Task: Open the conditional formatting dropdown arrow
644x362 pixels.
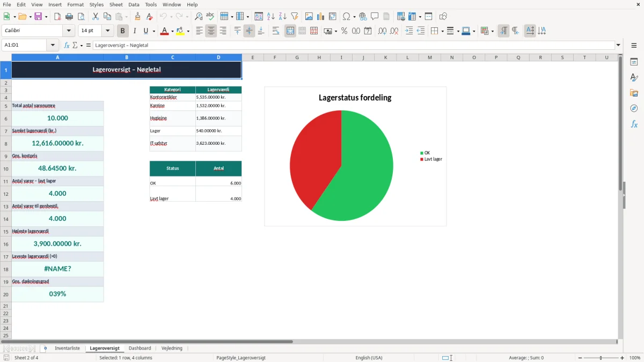Action: (492, 31)
